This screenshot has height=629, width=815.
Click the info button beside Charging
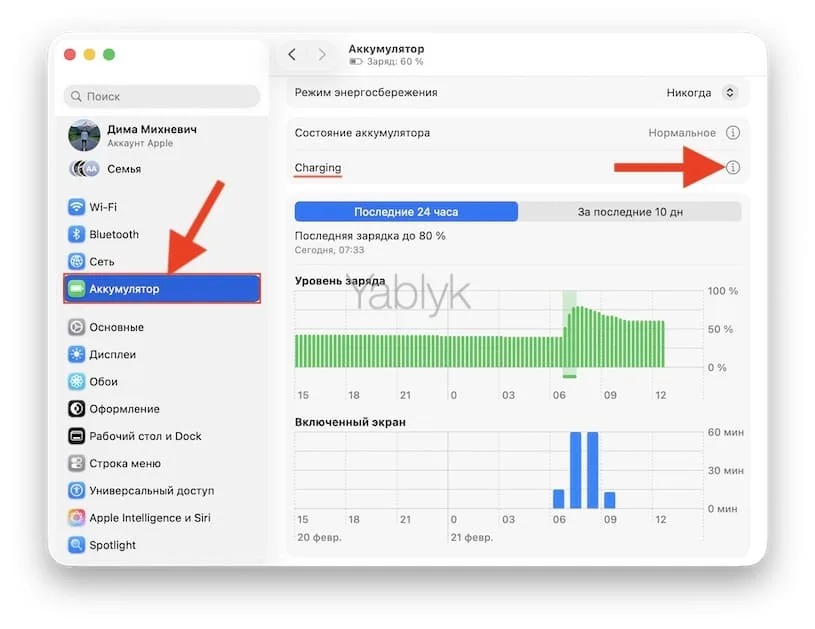click(x=733, y=167)
